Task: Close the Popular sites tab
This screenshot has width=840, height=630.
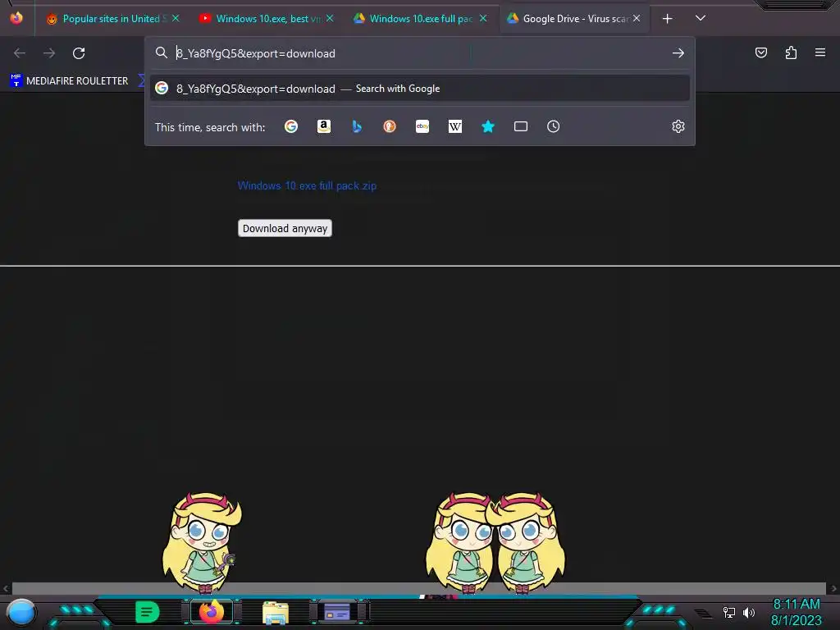Action: pyautogui.click(x=176, y=18)
